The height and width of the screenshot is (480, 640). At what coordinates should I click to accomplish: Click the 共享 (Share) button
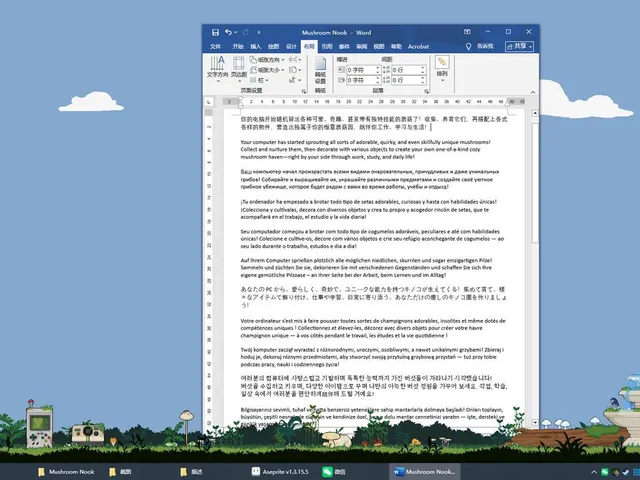coord(519,46)
